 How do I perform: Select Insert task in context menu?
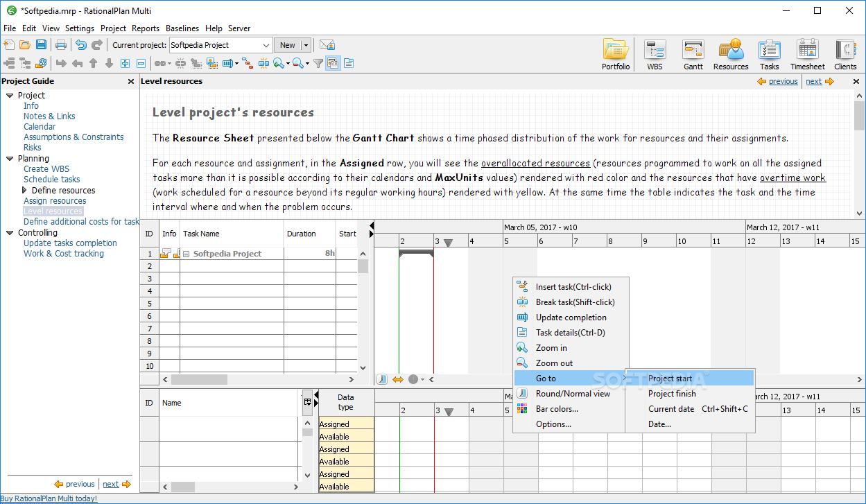[x=573, y=287]
